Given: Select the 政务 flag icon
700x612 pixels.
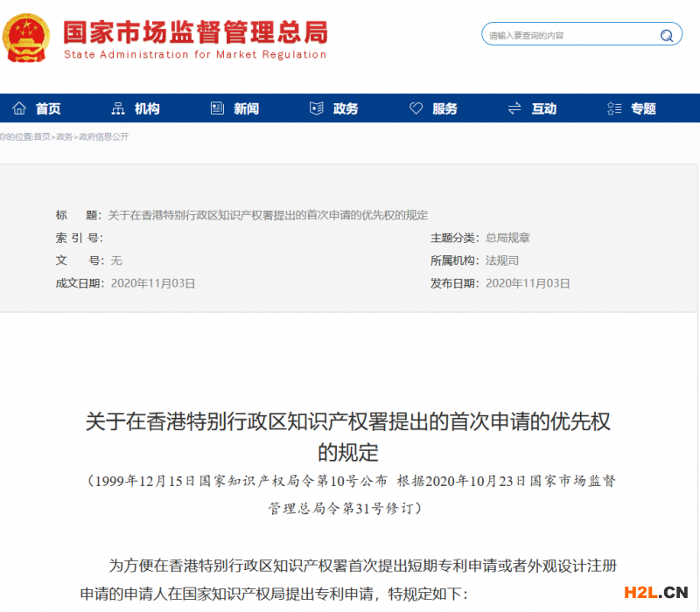Looking at the screenshot, I should pos(316,108).
